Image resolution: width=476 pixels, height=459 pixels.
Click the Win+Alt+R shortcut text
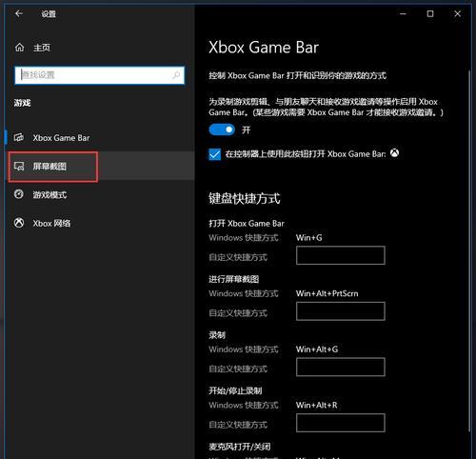317,406
